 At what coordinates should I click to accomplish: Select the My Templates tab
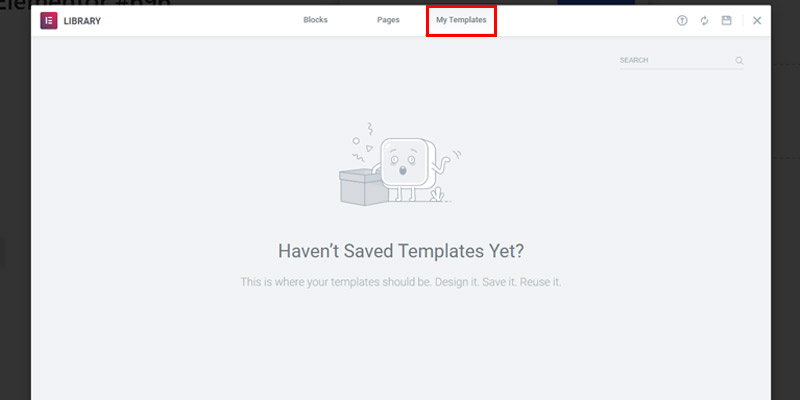click(461, 20)
